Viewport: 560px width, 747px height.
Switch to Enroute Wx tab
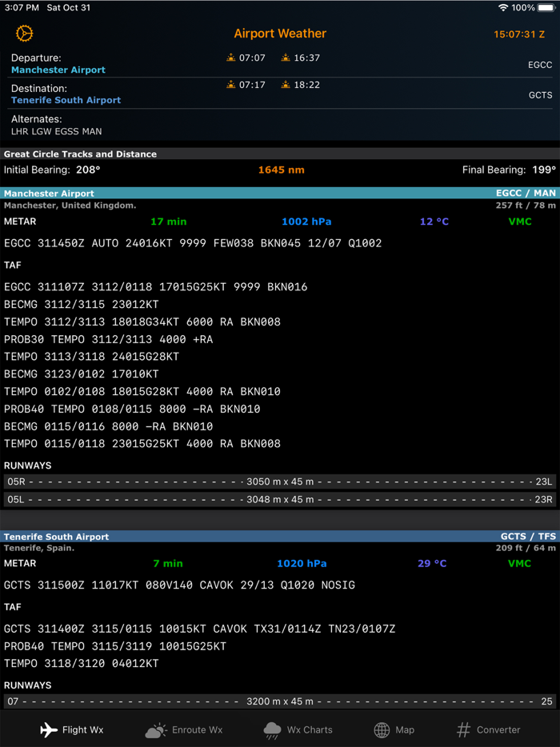184,729
